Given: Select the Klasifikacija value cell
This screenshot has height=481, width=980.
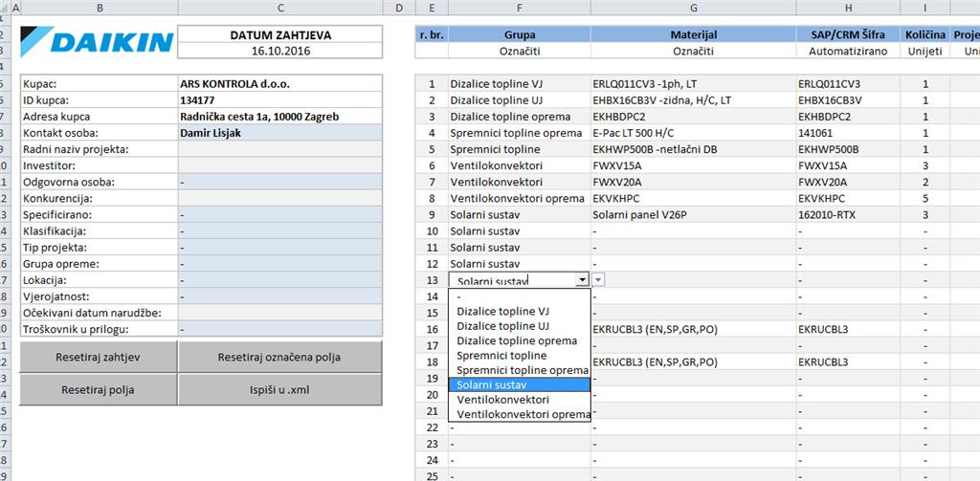Looking at the screenshot, I should pyautogui.click(x=280, y=230).
